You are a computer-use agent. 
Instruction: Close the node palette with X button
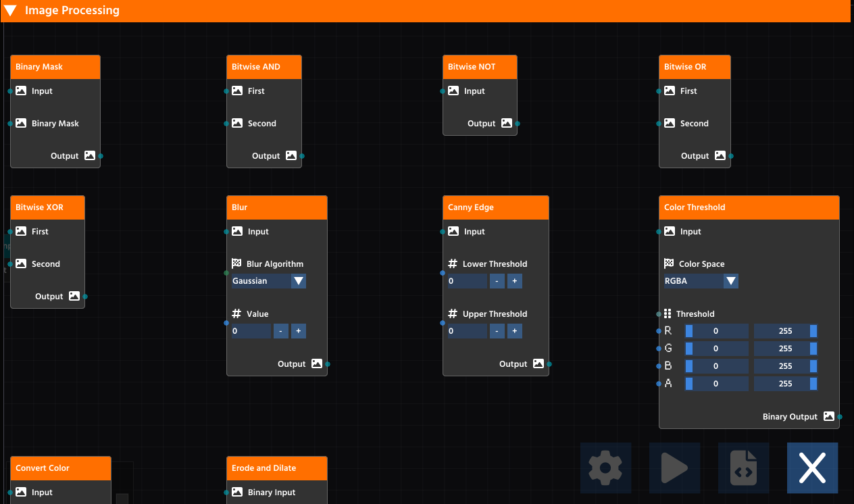812,468
